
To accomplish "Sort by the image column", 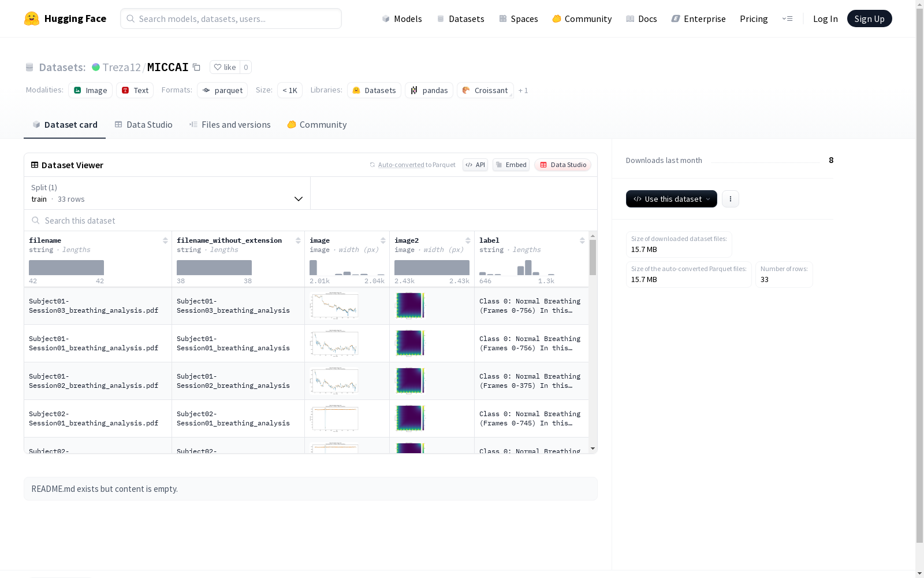I will pyautogui.click(x=383, y=240).
